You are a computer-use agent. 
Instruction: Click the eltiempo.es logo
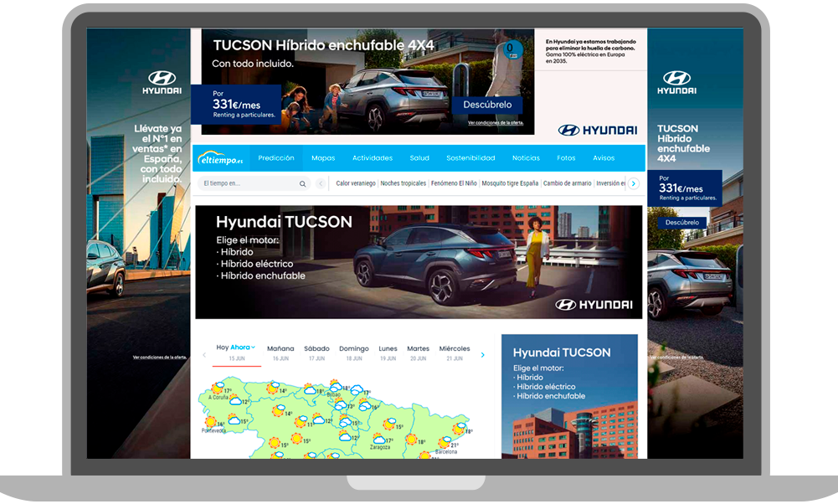coord(220,157)
